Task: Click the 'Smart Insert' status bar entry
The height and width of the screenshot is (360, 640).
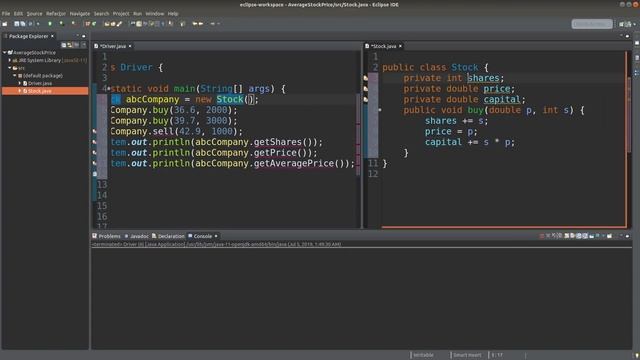Action: [x=467, y=355]
